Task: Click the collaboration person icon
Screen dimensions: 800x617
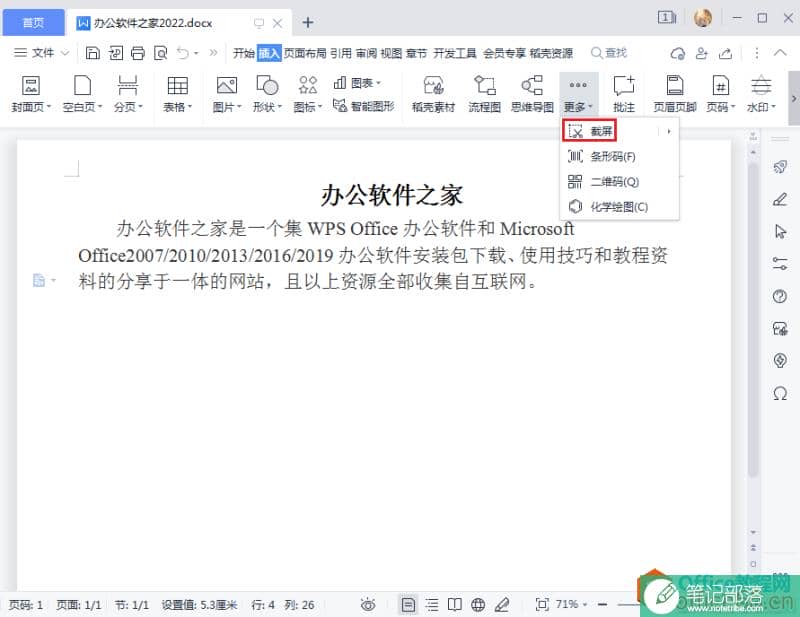Action: tap(702, 53)
